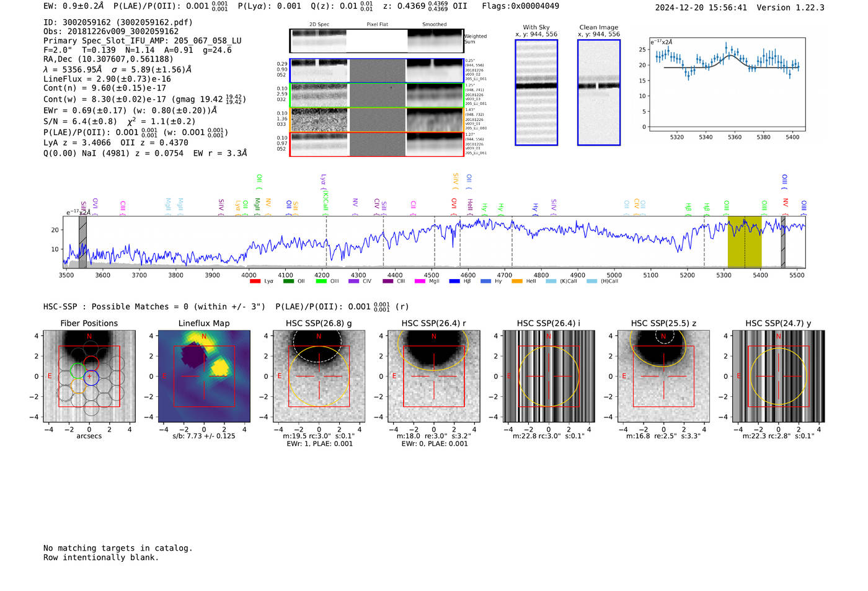Viewport: 868px width, 591px height.
Task: Click the Row intentionally blank text
Action: point(101,558)
